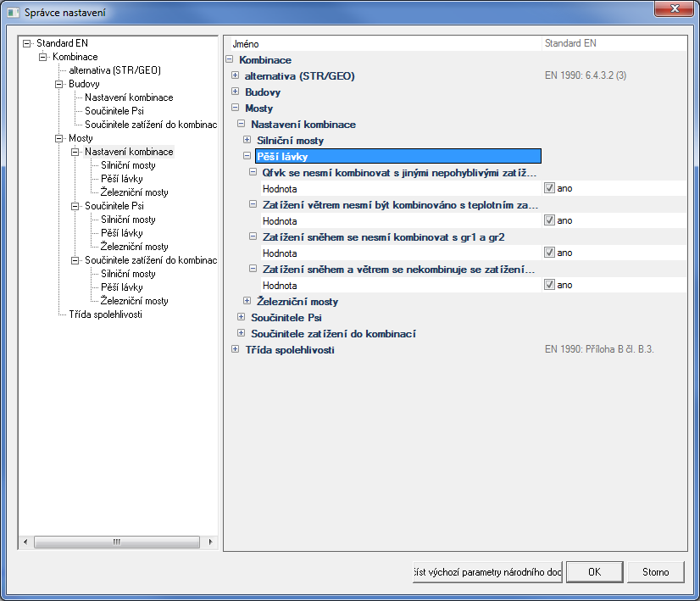The image size is (700, 601).
Task: Collapse Mosty in the right panel
Action: [x=236, y=108]
